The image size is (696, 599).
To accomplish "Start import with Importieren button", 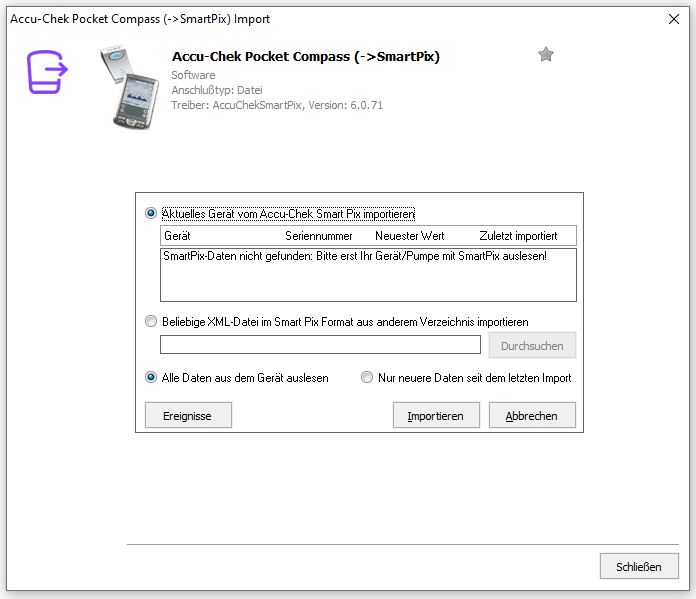I will [x=436, y=416].
